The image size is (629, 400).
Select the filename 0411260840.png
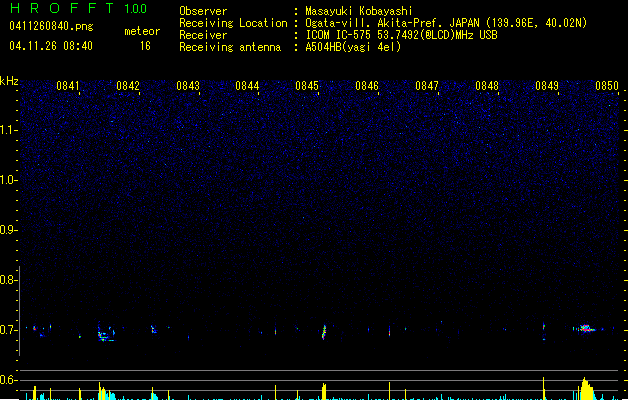[x=51, y=26]
